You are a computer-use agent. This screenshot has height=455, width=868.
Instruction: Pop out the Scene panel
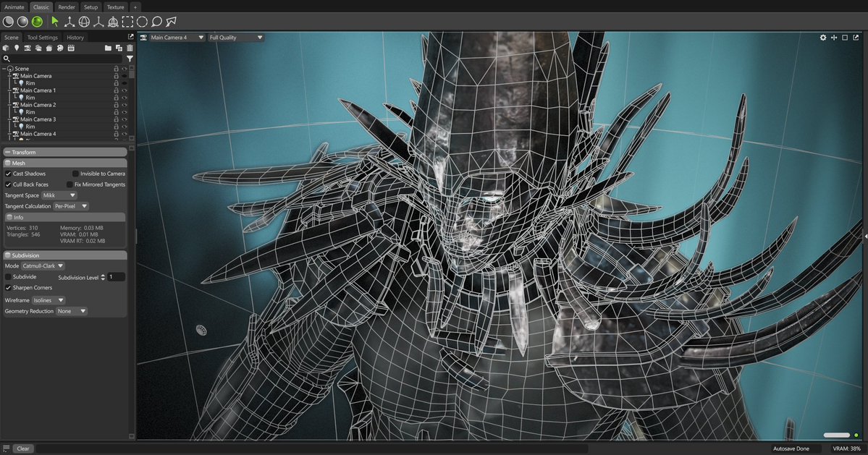(x=130, y=37)
